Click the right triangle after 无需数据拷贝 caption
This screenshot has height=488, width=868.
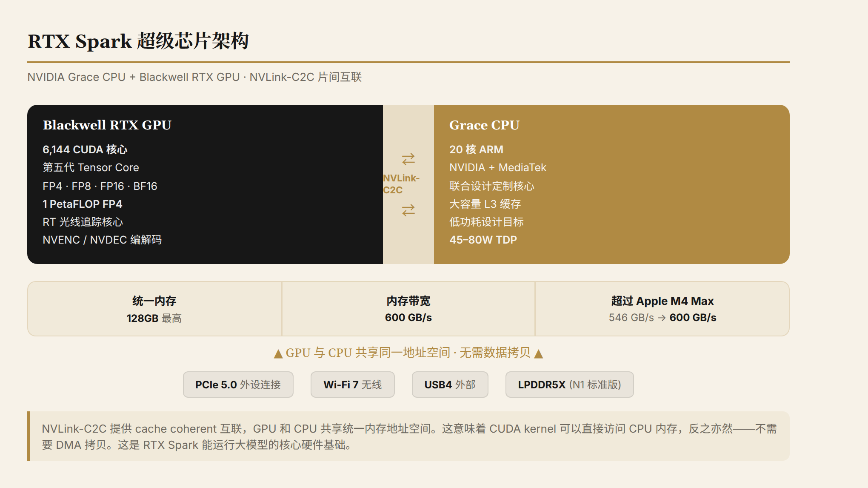pos(539,353)
